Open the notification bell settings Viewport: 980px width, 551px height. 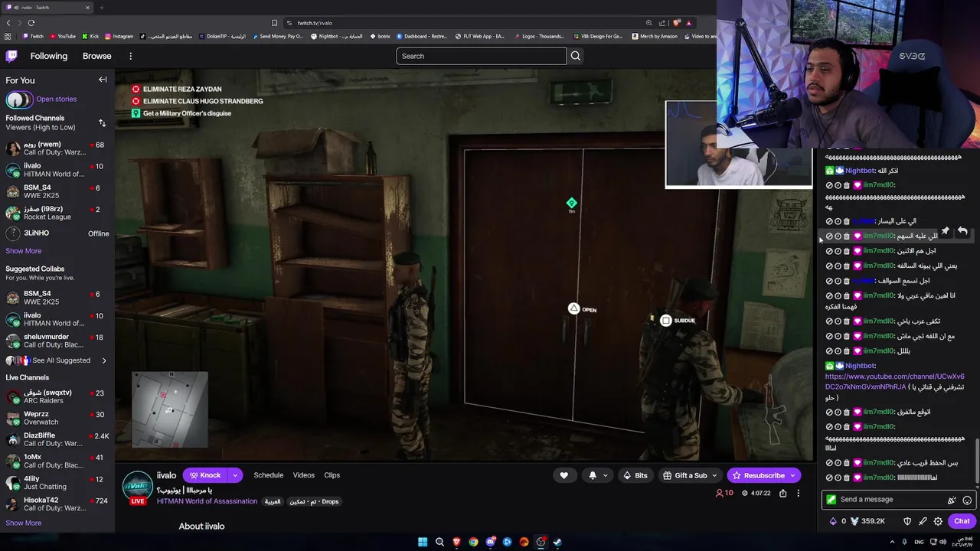click(x=597, y=475)
